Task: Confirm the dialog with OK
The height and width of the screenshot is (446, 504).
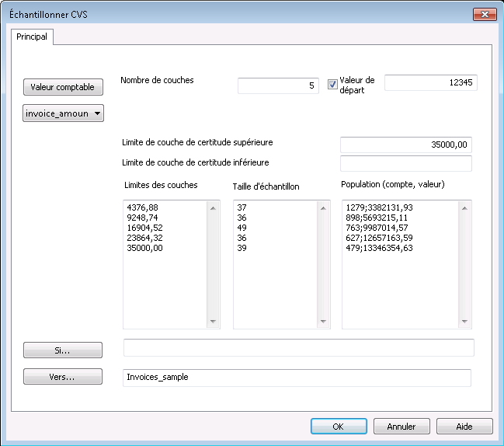Action: pos(339,427)
